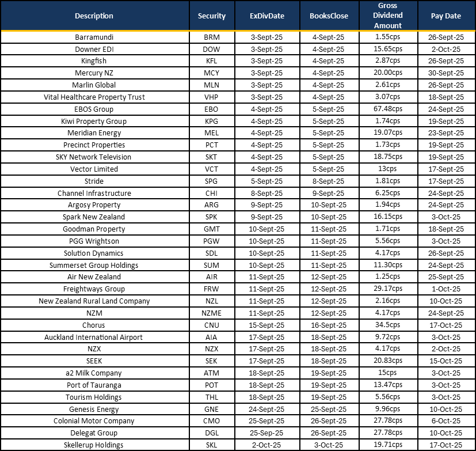Click the word "Dividend" in the header
This screenshot has height=451, width=476.
[388, 16]
